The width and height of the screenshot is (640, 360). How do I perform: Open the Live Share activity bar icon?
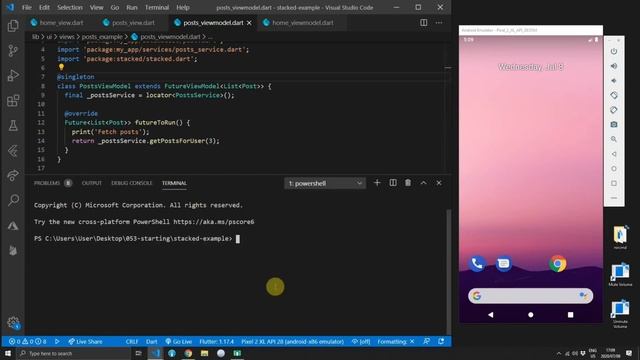[13, 176]
